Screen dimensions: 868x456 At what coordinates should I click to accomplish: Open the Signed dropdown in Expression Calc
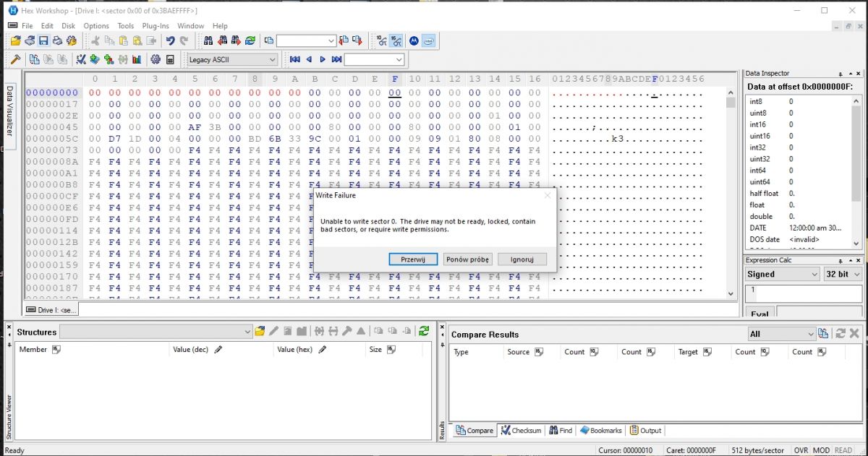pos(813,274)
